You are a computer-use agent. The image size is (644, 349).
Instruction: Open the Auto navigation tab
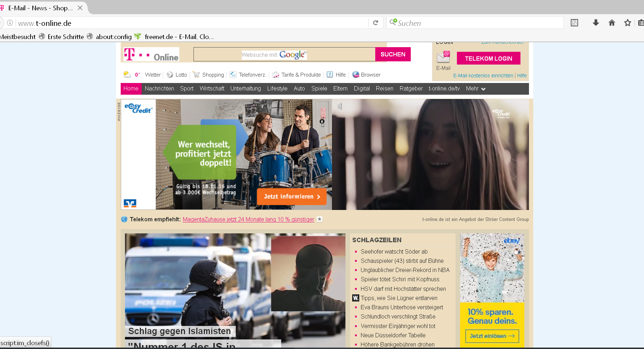(x=299, y=89)
